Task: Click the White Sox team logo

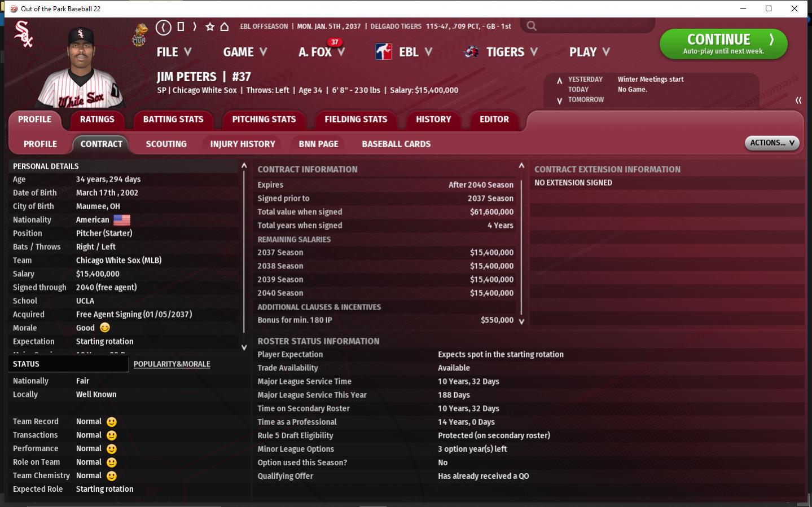Action: tap(23, 34)
